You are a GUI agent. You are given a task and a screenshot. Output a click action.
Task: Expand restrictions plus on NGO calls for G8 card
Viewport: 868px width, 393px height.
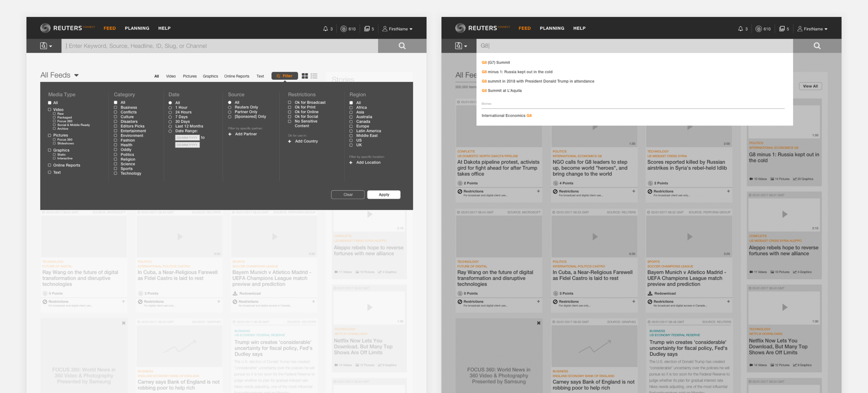tap(634, 191)
